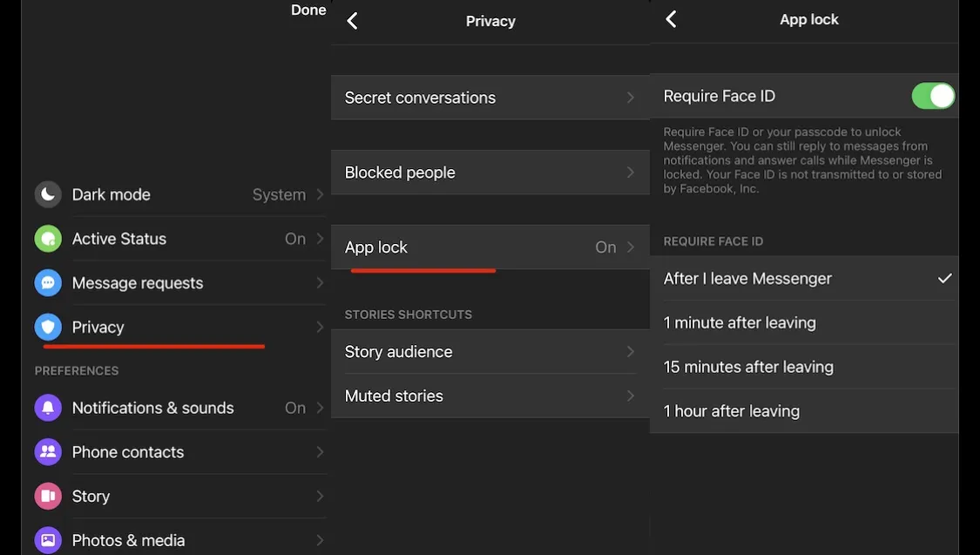980x555 pixels.
Task: Tap the blue Privacy shield icon
Action: (x=48, y=327)
